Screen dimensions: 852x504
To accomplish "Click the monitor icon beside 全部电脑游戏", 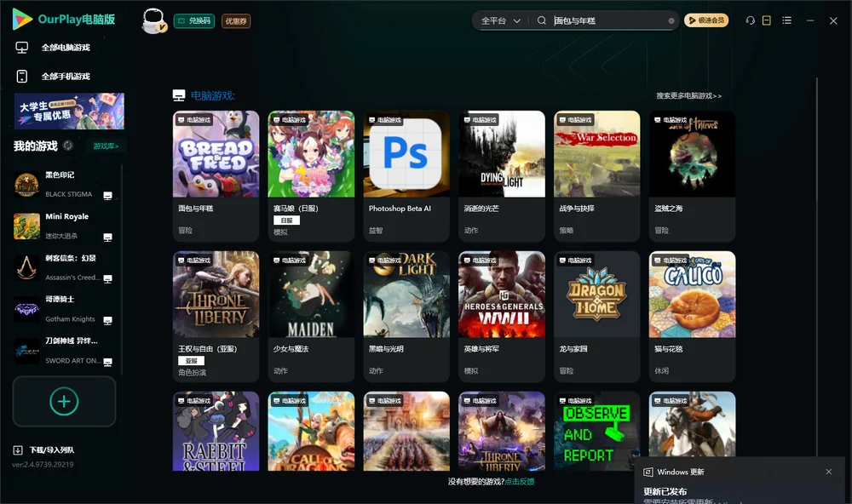I will tap(22, 48).
